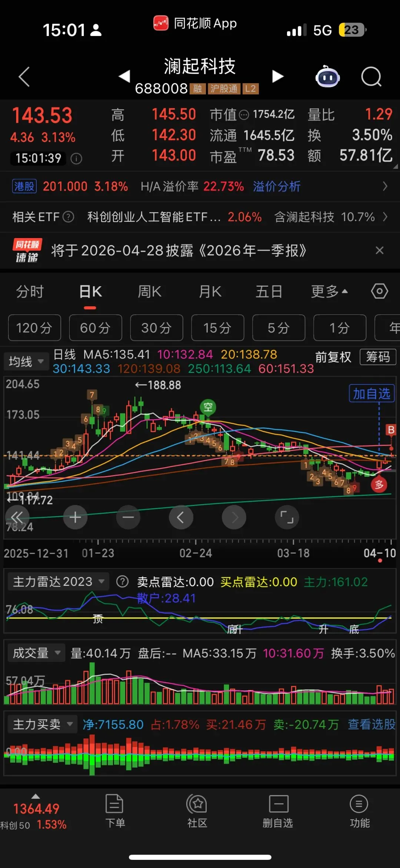Open the search magnifier icon
400x868 pixels.
[371, 76]
